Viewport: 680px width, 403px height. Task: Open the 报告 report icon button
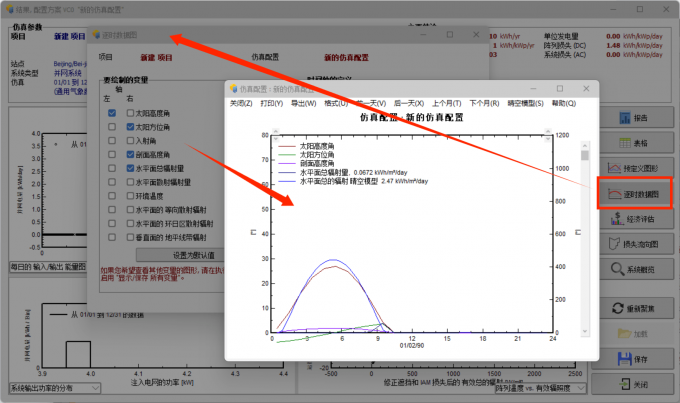(x=634, y=118)
